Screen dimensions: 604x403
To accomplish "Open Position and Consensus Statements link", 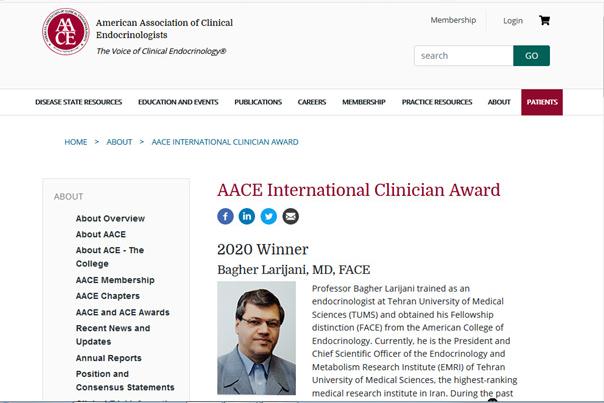I will 124,380.
